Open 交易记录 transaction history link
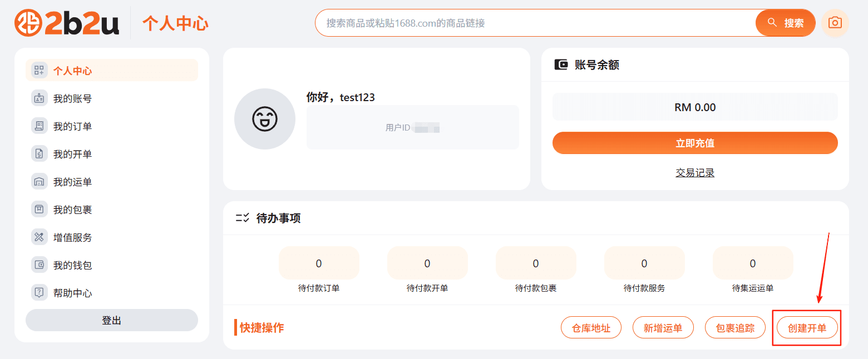 click(694, 173)
